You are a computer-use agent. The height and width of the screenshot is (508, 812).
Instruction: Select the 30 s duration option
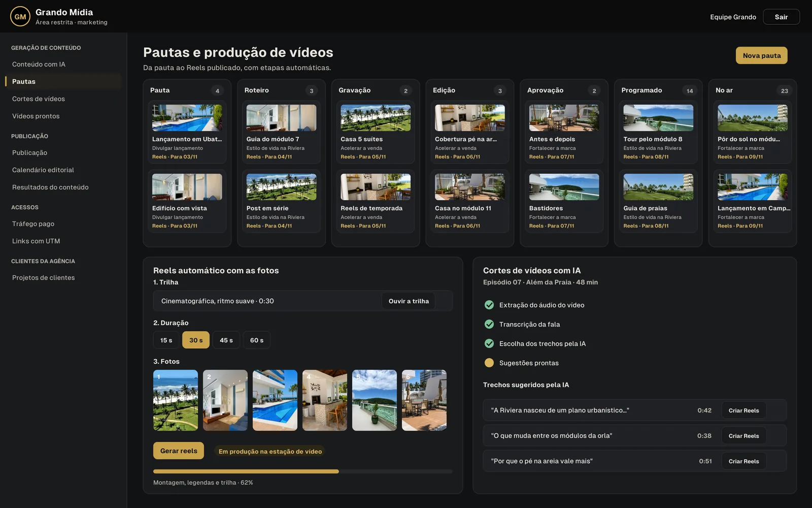(x=196, y=340)
